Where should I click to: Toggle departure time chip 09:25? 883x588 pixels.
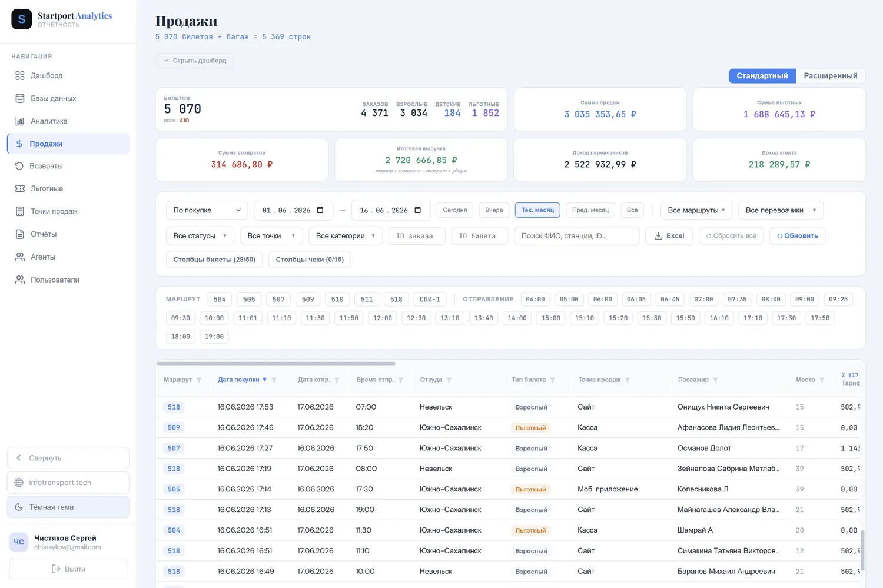[838, 299]
